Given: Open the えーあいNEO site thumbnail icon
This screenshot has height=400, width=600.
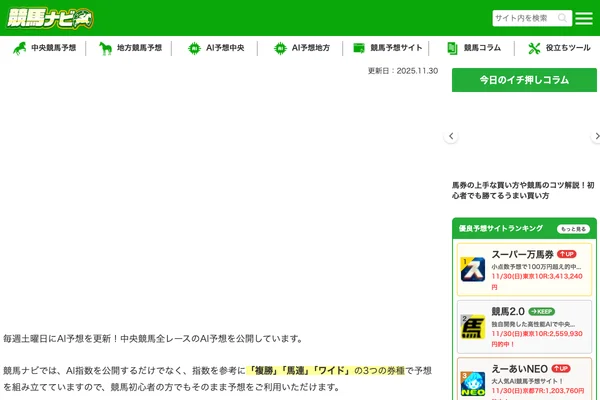Looking at the screenshot, I should (x=473, y=384).
